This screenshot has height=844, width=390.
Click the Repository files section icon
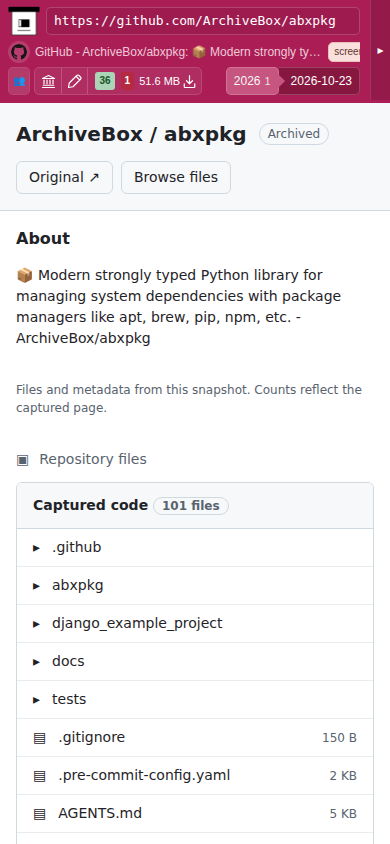pyautogui.click(x=23, y=460)
